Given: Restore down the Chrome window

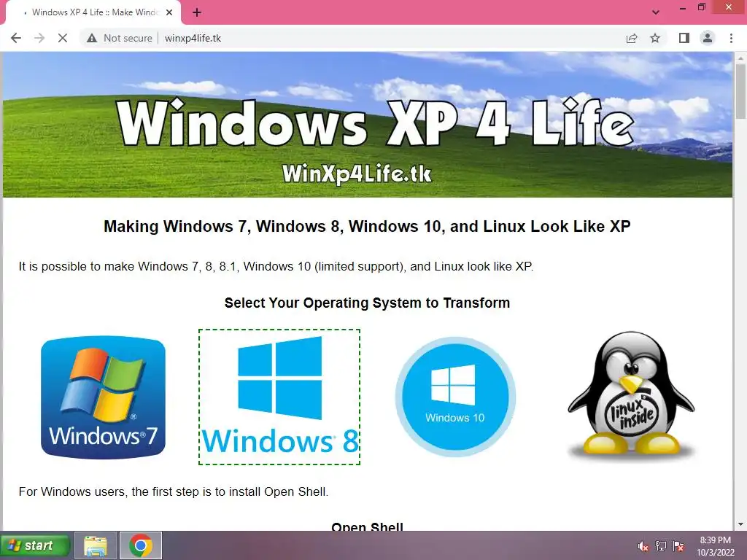Looking at the screenshot, I should [x=701, y=7].
